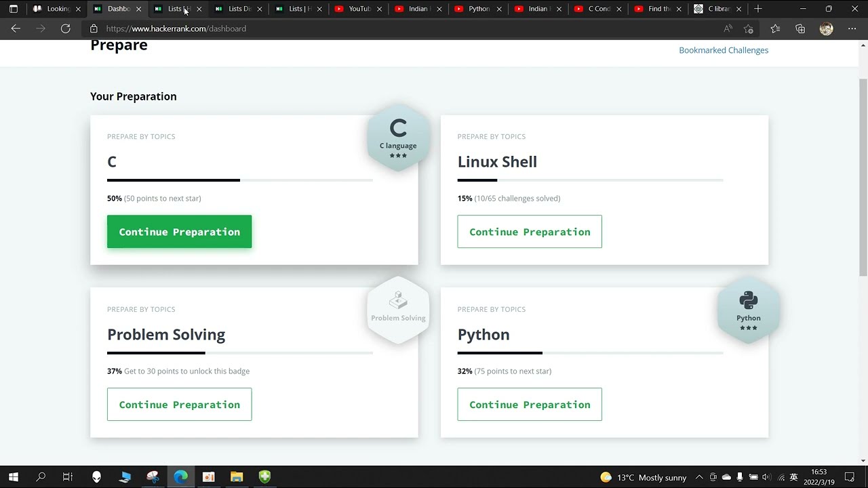Click the address bar URL field
Viewport: 868px width, 488px height.
pos(407,28)
